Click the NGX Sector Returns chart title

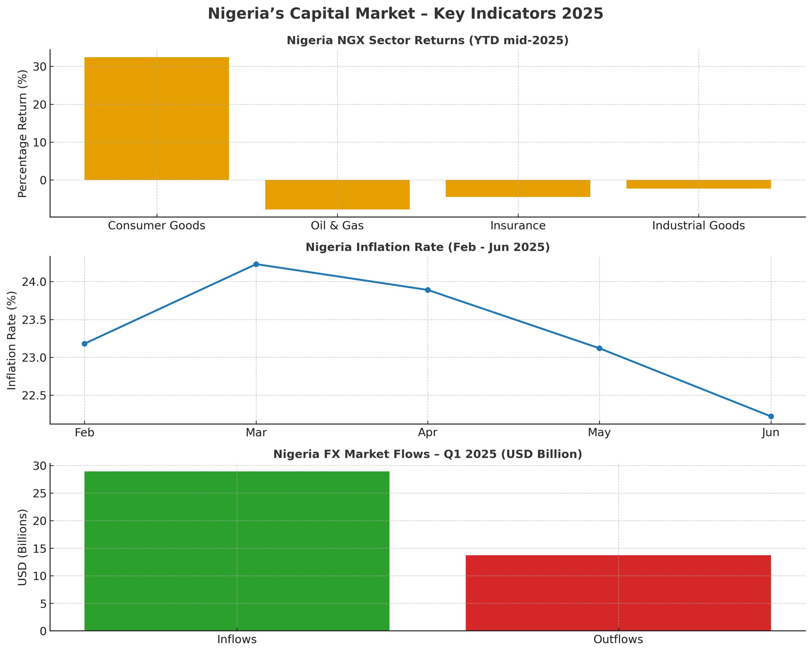click(428, 40)
